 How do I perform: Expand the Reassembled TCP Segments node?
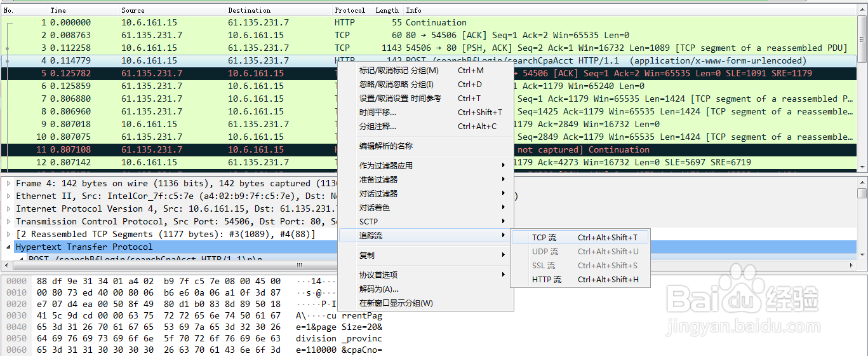(x=8, y=235)
